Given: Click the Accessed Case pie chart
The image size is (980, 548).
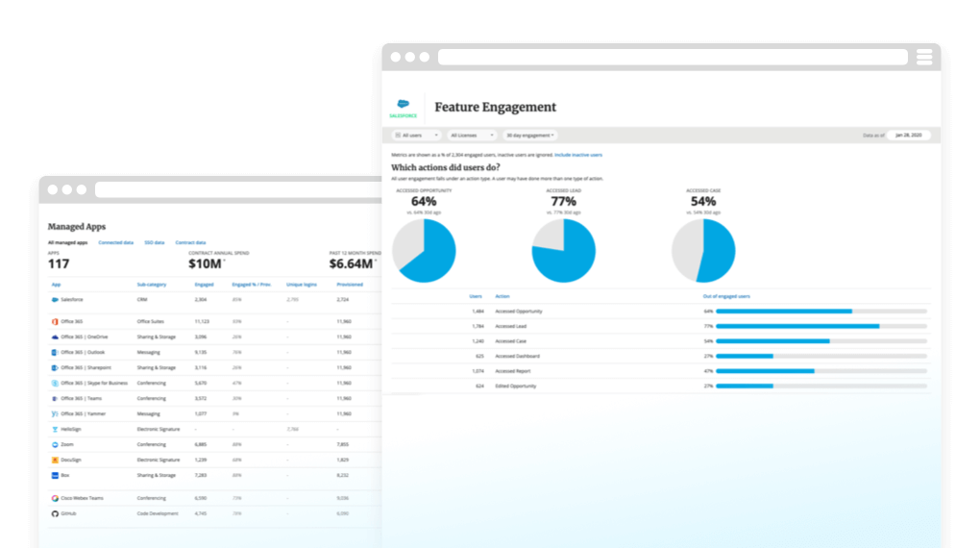Looking at the screenshot, I should [703, 251].
